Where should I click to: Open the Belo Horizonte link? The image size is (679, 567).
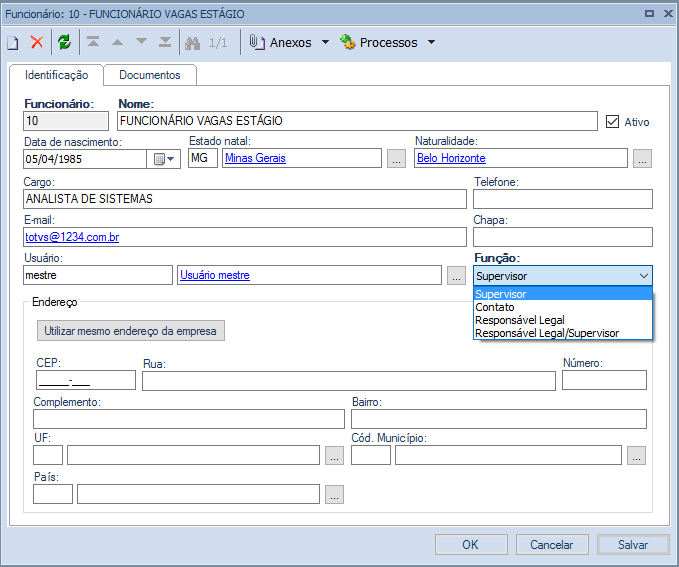[451, 158]
